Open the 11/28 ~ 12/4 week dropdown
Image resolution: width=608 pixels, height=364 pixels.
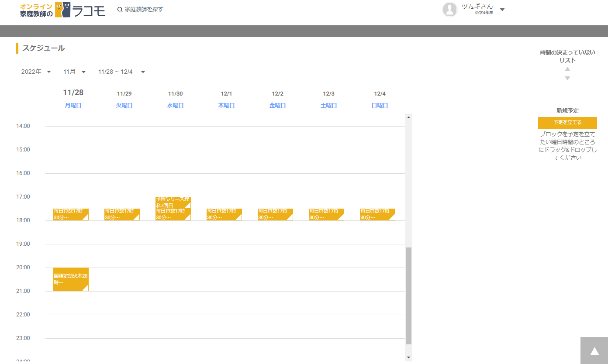(122, 72)
